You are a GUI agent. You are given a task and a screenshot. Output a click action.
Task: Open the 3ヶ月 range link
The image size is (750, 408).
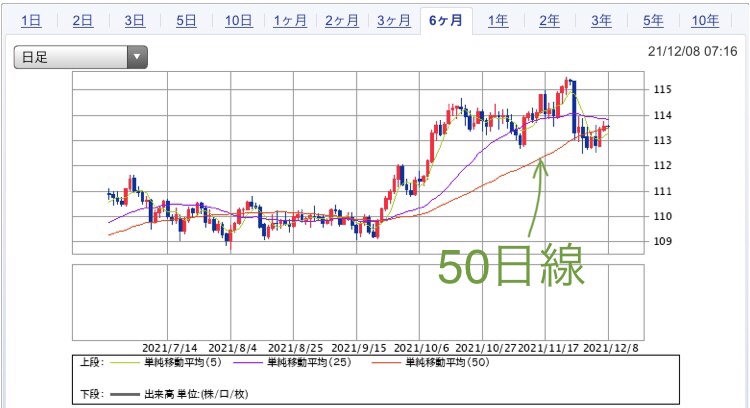394,21
